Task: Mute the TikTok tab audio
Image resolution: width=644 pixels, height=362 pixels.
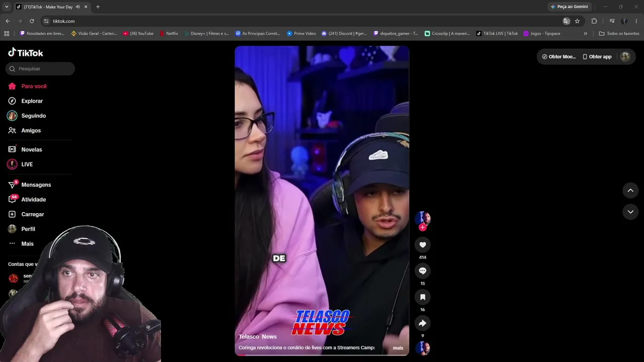Action: [77, 7]
